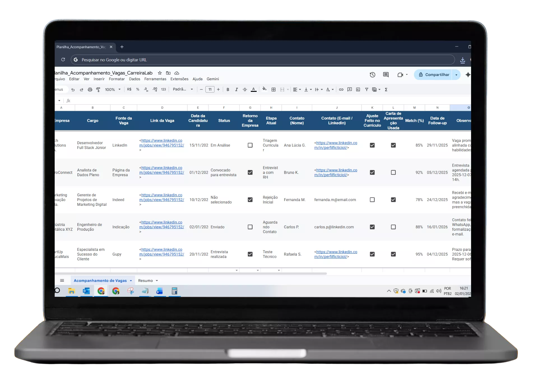This screenshot has width=538, height=392.
Task: Uncheck Ajuste Feito no Currículo for Carlos P.
Action: coord(372,227)
